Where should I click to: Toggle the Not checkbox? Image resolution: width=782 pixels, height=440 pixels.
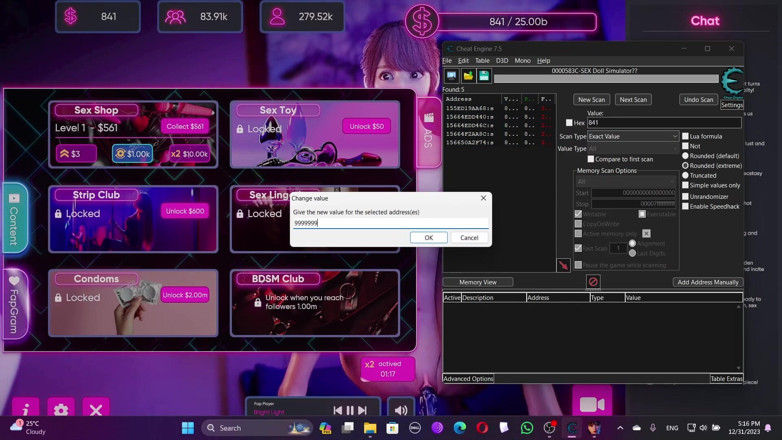point(685,146)
